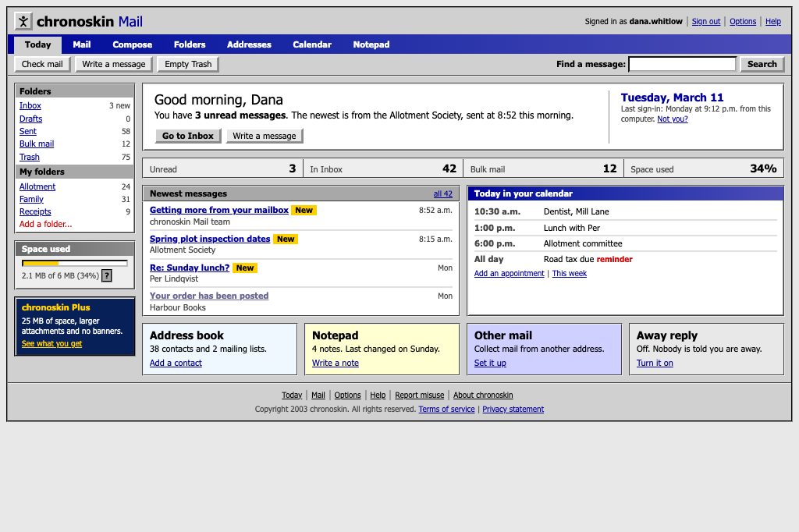Click the Mail footer link
The height and width of the screenshot is (532, 799).
[x=318, y=395]
